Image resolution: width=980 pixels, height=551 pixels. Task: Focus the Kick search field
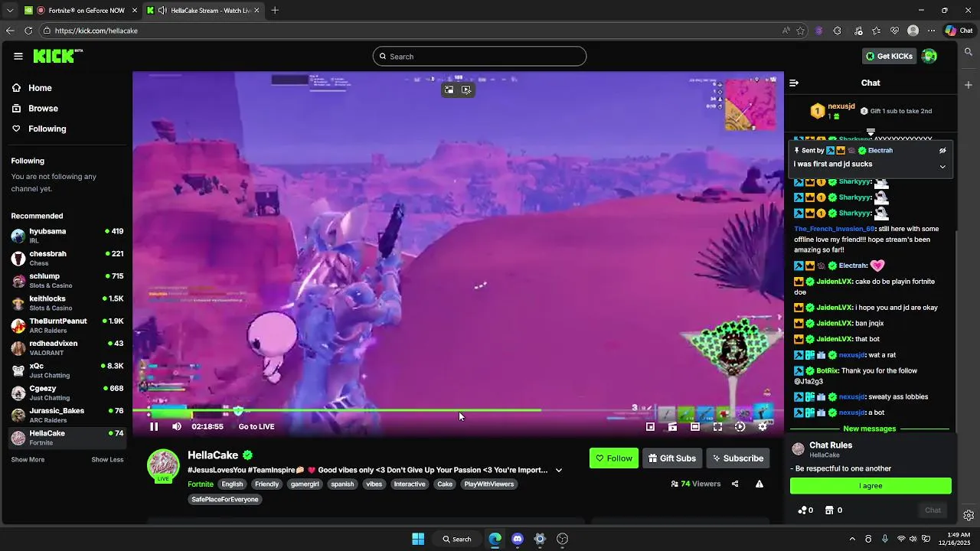[x=479, y=57]
